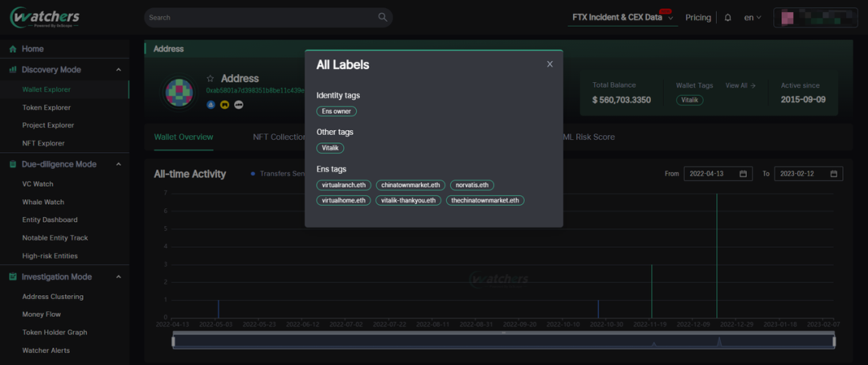Click the left handle of chart range slider
Screen dimensions: 868x365
174,341
